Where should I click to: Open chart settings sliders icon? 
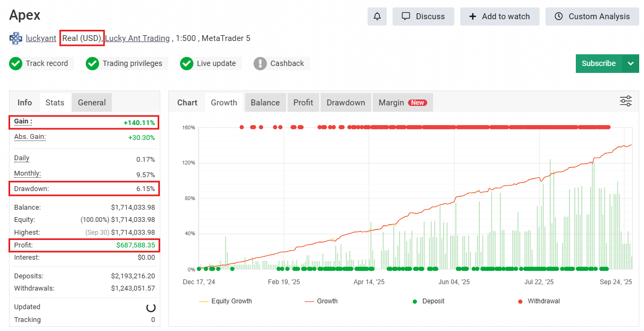[626, 101]
